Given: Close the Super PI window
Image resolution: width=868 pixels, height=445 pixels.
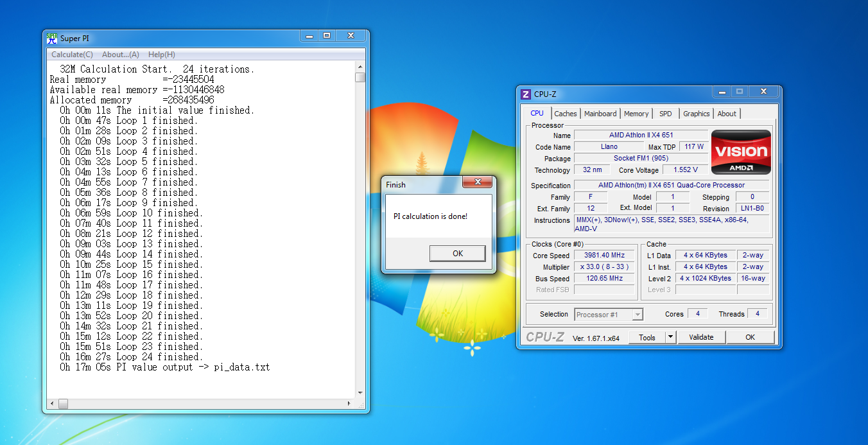Looking at the screenshot, I should pos(350,36).
